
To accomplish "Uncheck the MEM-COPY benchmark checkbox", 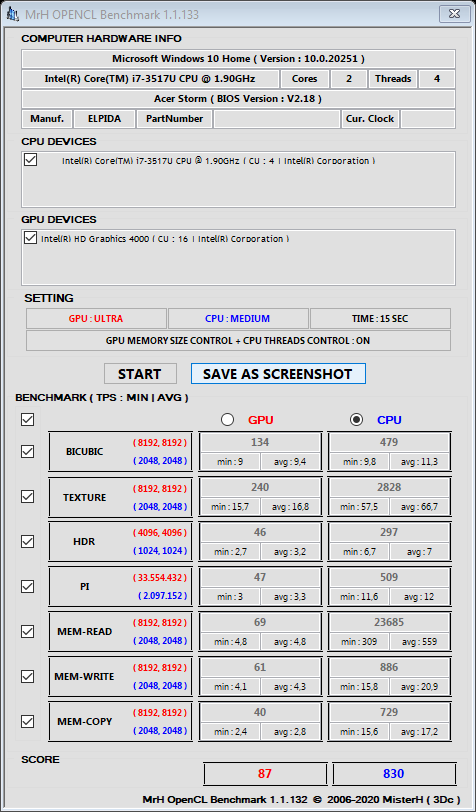I will click(x=27, y=721).
